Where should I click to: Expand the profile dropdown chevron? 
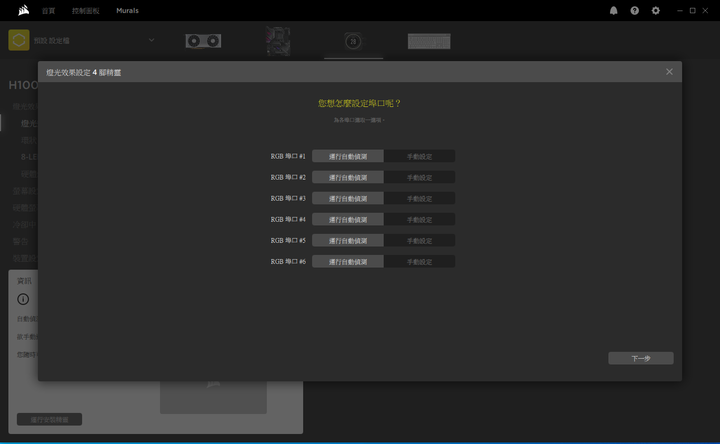tap(151, 40)
